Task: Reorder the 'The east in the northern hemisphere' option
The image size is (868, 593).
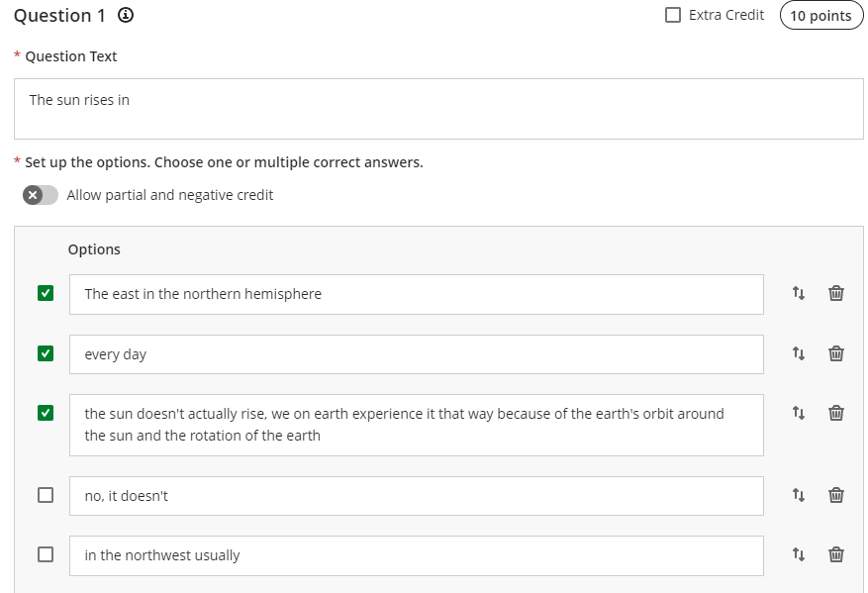Action: tap(799, 293)
